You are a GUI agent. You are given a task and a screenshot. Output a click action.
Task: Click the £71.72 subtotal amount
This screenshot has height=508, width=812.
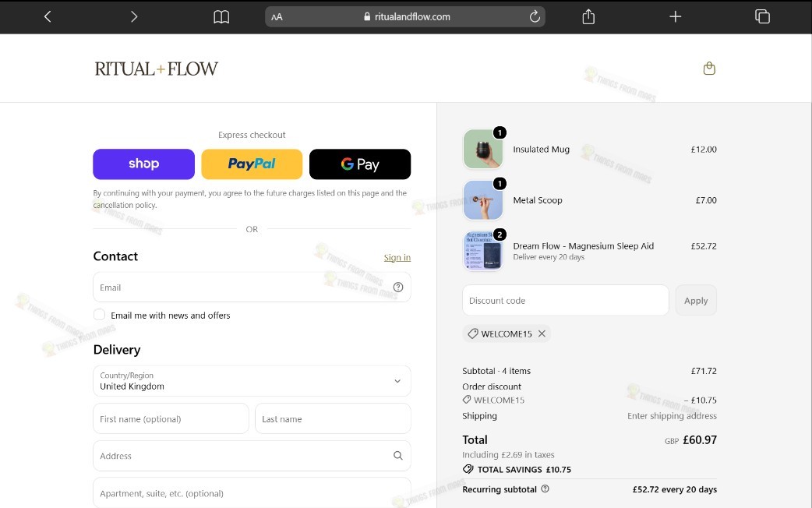[x=704, y=371]
